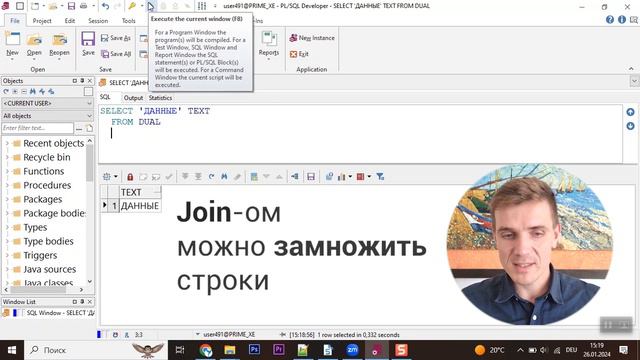Open the <CURRENT USER> dropdown

[47, 103]
